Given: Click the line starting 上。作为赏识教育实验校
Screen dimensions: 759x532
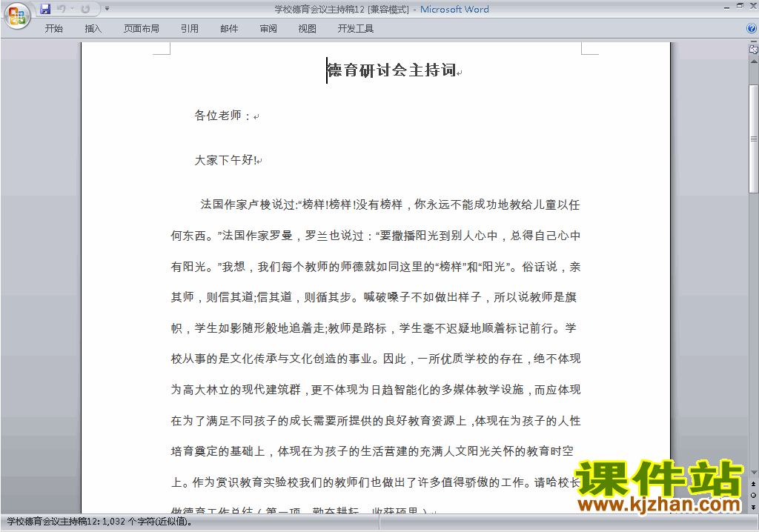Looking at the screenshot, I should [376, 482].
